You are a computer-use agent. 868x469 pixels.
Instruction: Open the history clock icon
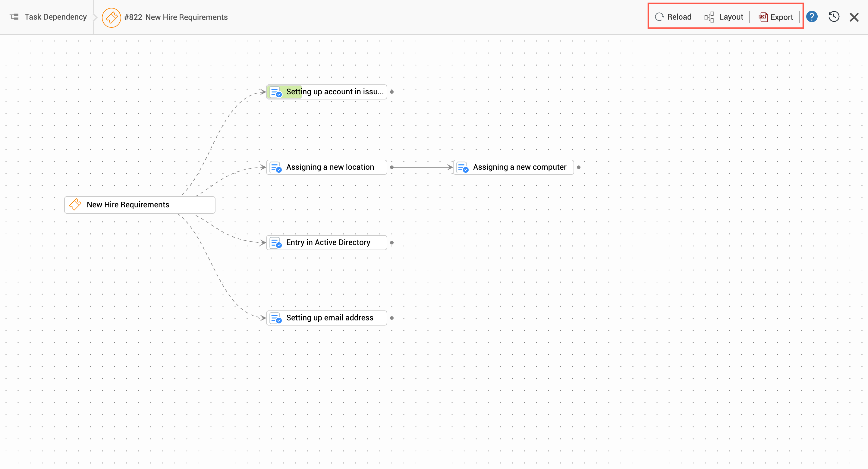pyautogui.click(x=834, y=17)
